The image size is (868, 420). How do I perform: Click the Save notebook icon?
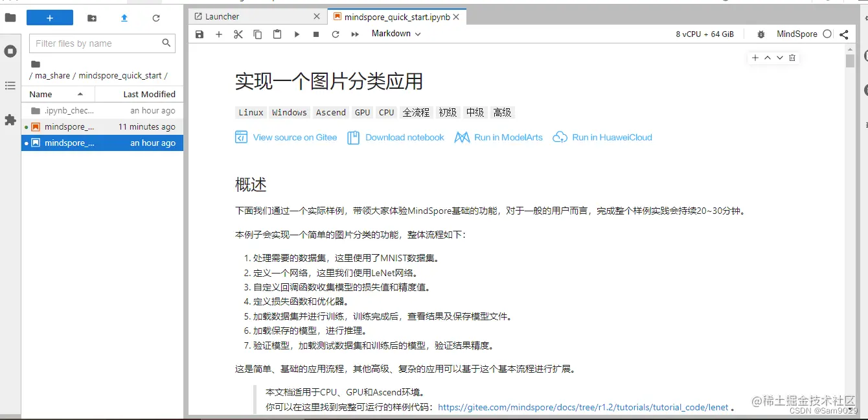tap(200, 34)
